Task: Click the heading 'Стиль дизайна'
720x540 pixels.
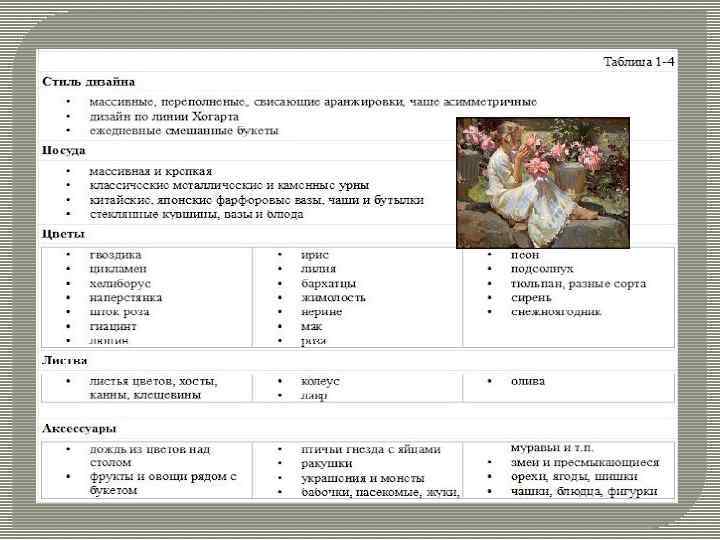Action: [89, 82]
